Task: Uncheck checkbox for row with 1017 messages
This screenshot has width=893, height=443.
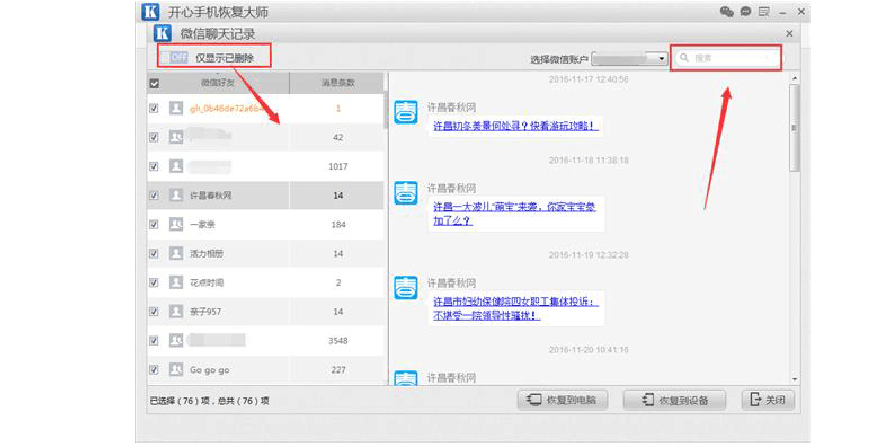Action: coord(153,166)
